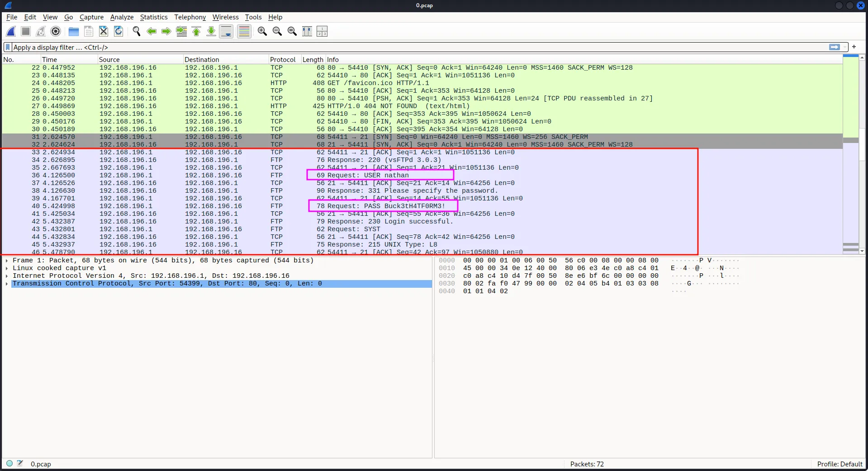Click the Find packet magnifier icon

136,31
